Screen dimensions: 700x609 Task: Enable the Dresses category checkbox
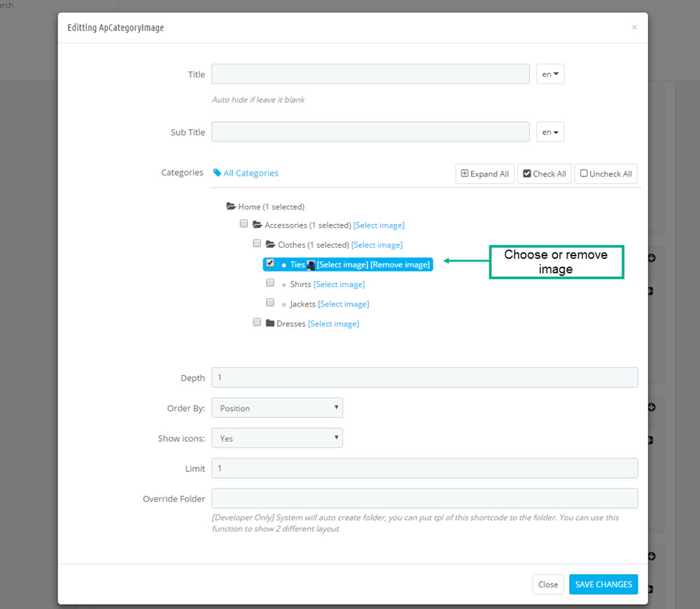click(257, 322)
